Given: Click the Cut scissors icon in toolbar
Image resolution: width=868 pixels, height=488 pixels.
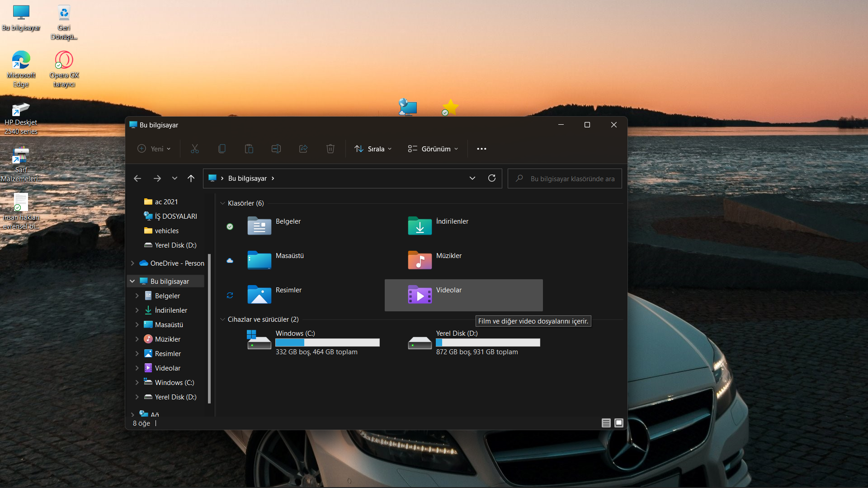Looking at the screenshot, I should tap(195, 149).
